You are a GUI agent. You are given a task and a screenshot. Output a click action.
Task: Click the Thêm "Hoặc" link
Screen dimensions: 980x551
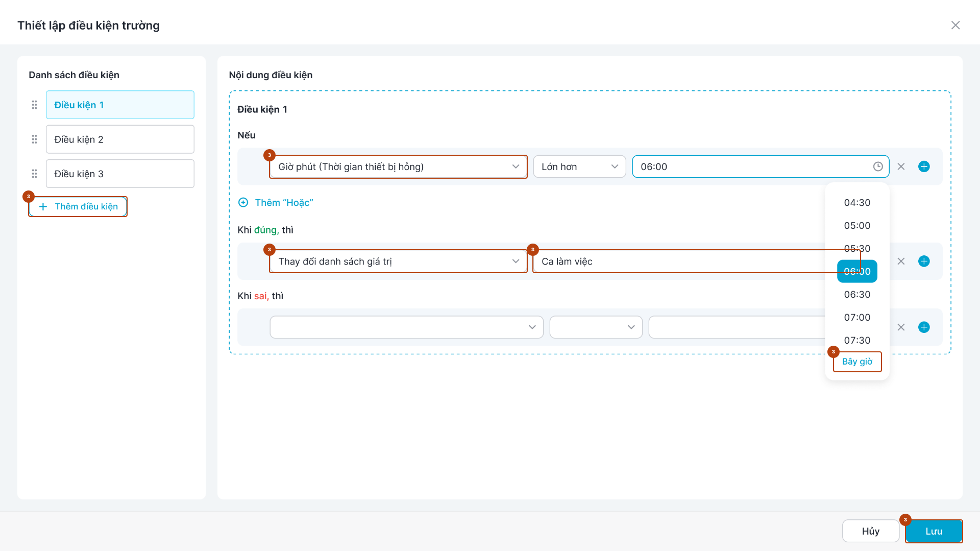click(x=284, y=203)
